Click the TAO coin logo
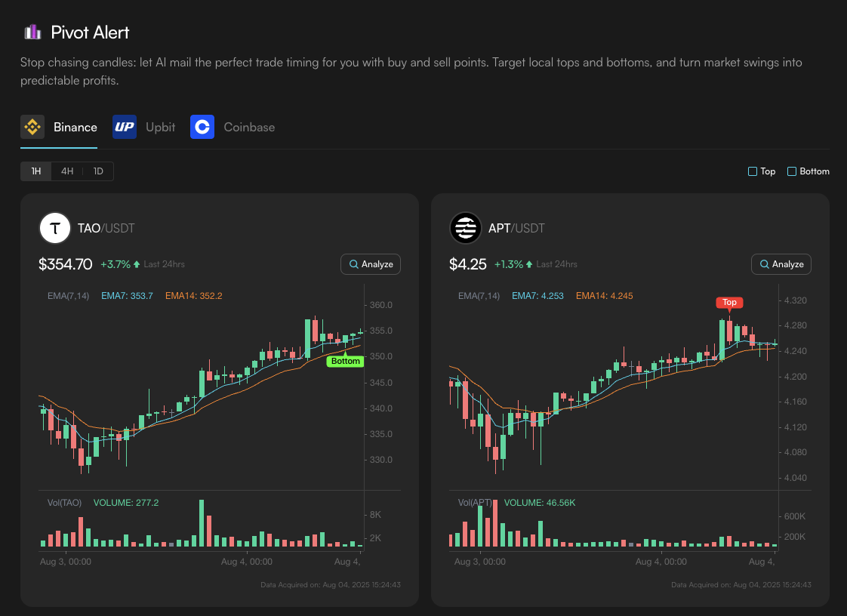 tap(55, 228)
